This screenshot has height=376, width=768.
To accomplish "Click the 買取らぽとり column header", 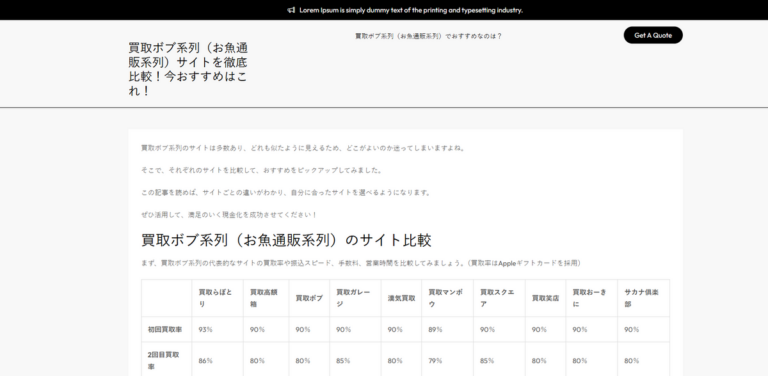I will coord(217,298).
